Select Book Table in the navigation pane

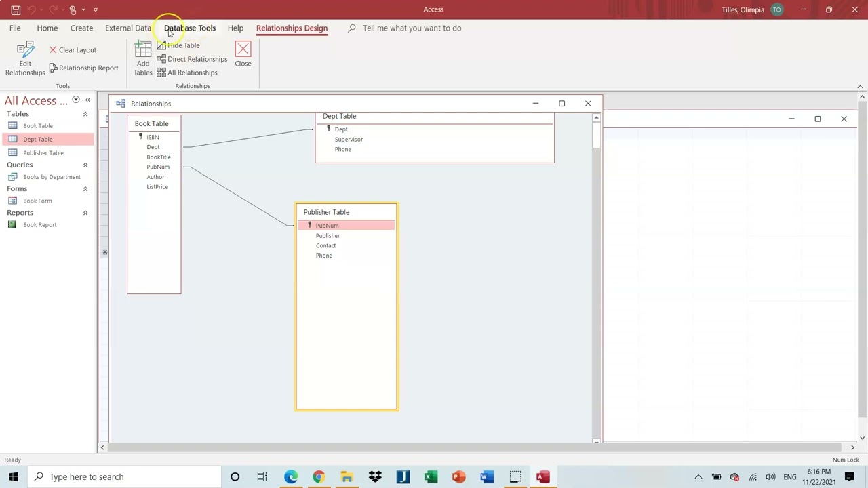point(48,125)
